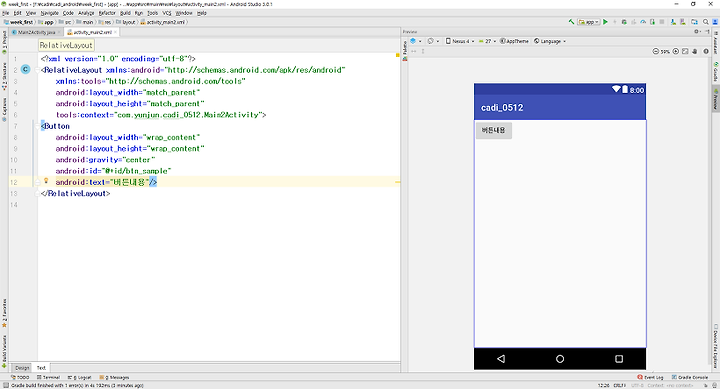
Task: Click the Search Everywhere magnifier icon
Action: tap(706, 22)
